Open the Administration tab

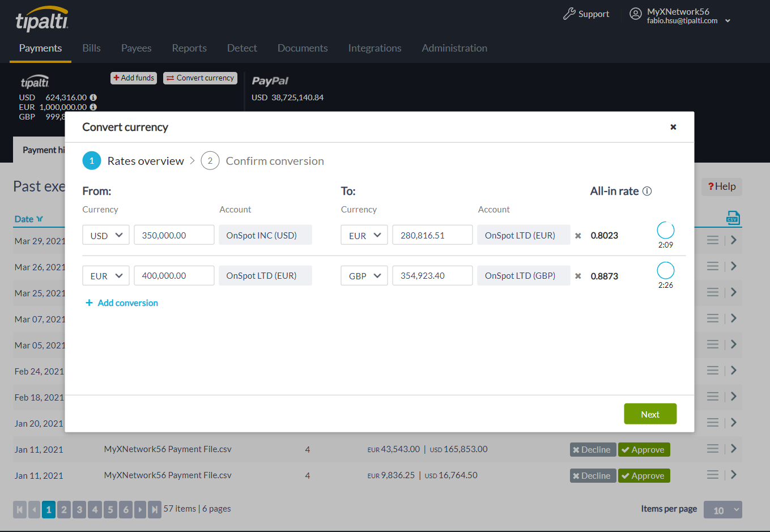click(x=454, y=48)
